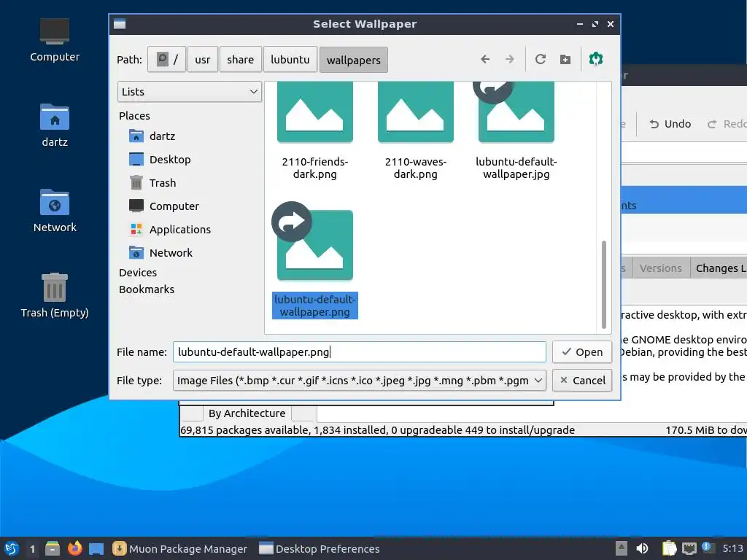The image size is (747, 560).
Task: Click Undo in Muon Package Manager
Action: [x=670, y=124]
